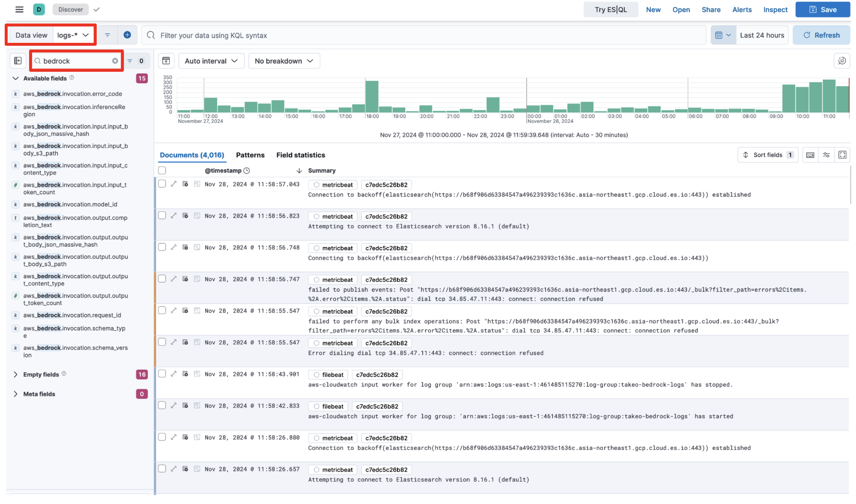Viewport: 856px width, 504px height.
Task: Click the tall 18:00 histogram bar
Action: click(372, 97)
